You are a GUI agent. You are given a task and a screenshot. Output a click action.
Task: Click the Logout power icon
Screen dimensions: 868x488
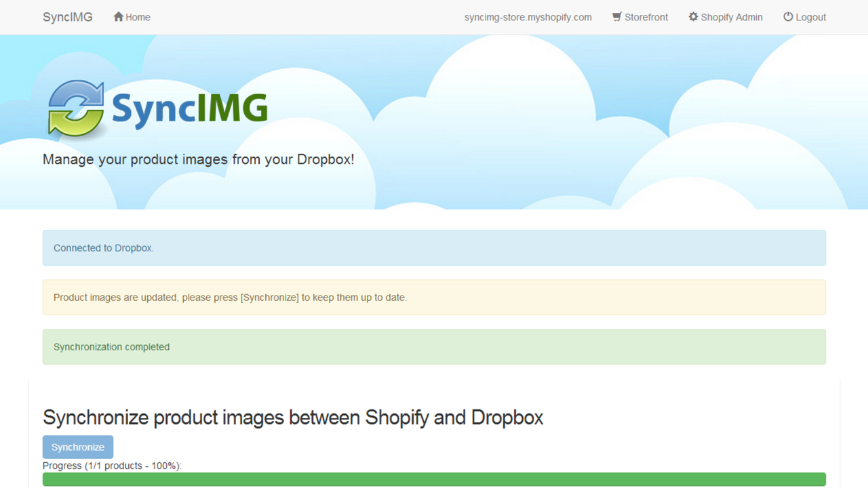(788, 17)
